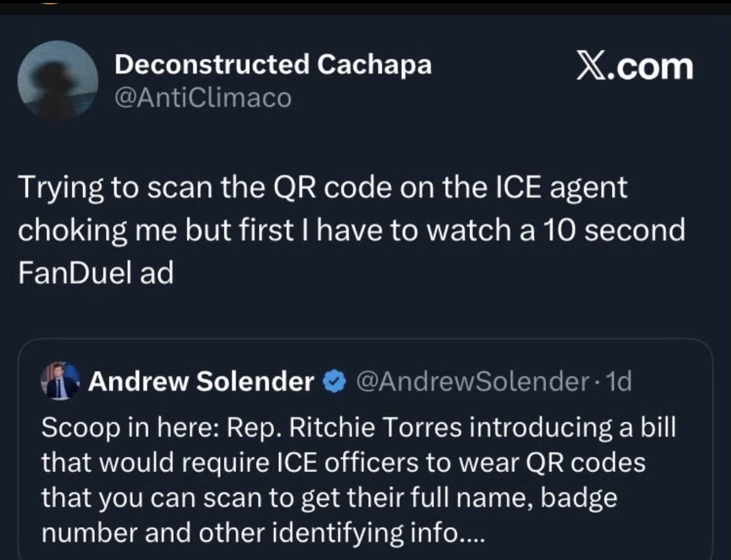Open Andrew Solender's small profile picture
Screen dimensions: 731x560
pos(60,381)
